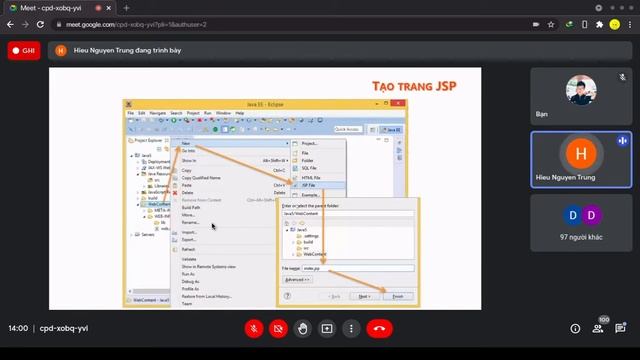The image size is (640, 360).
Task: Click the Present now screen share icon
Action: coord(327,329)
